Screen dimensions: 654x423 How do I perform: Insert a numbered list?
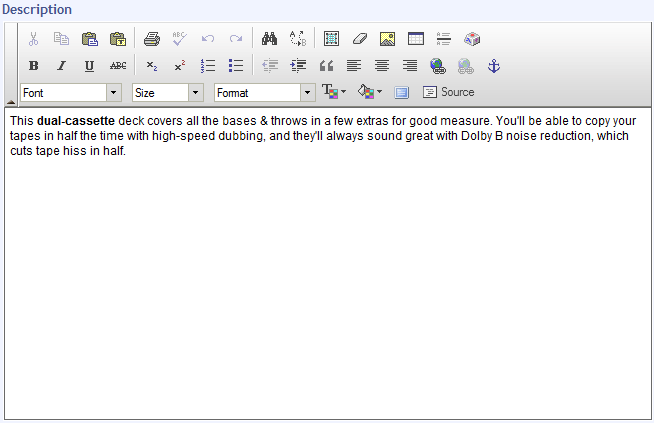coord(208,66)
